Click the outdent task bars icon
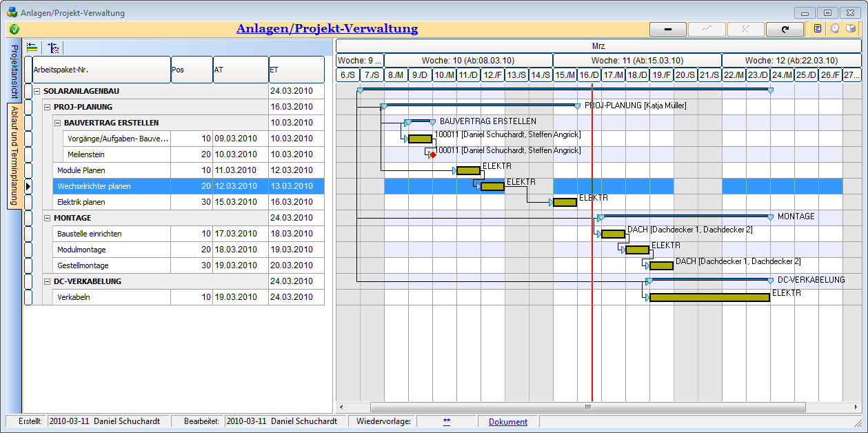The width and height of the screenshot is (868, 433). click(x=32, y=48)
